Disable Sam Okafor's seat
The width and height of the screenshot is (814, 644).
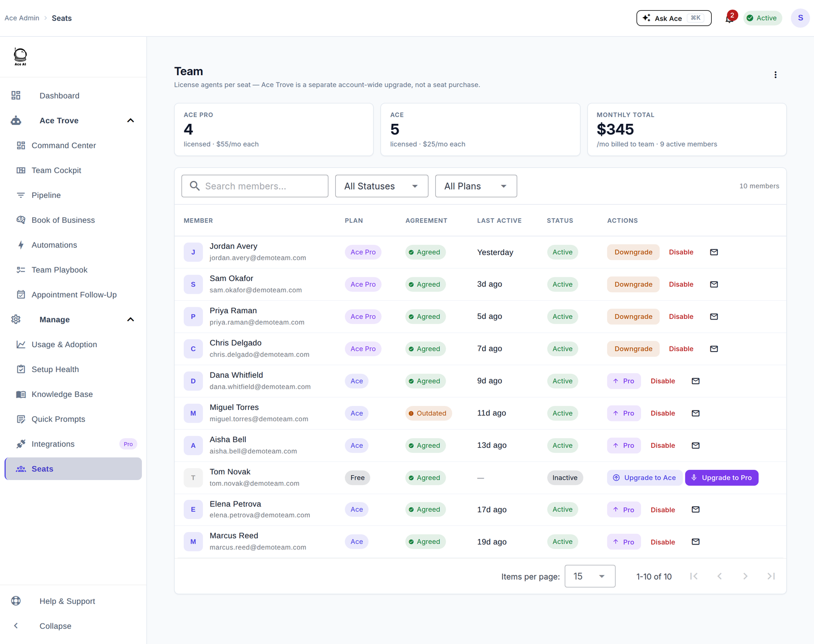681,284
